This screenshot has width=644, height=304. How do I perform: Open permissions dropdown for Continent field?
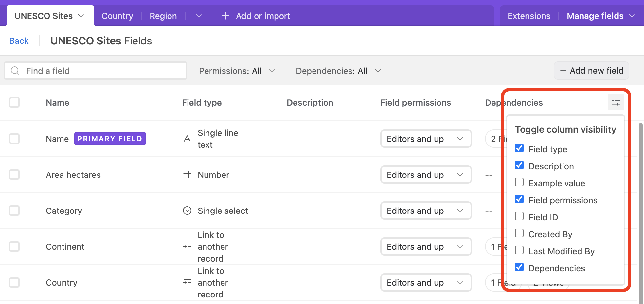click(426, 246)
